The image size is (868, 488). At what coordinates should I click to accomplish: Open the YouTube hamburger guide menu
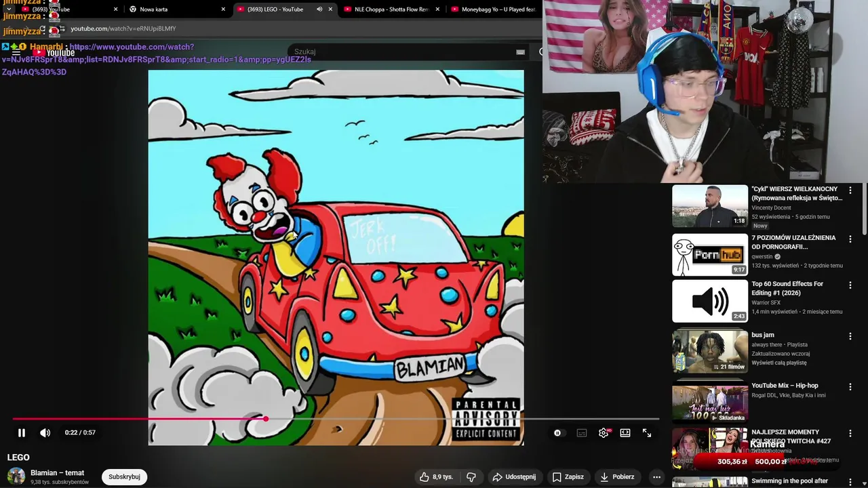(15, 52)
